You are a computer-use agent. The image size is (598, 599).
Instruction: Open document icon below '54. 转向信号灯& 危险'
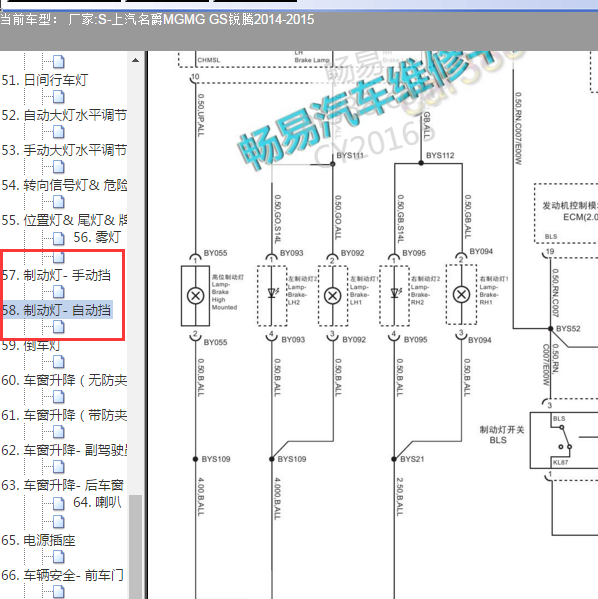click(x=58, y=202)
